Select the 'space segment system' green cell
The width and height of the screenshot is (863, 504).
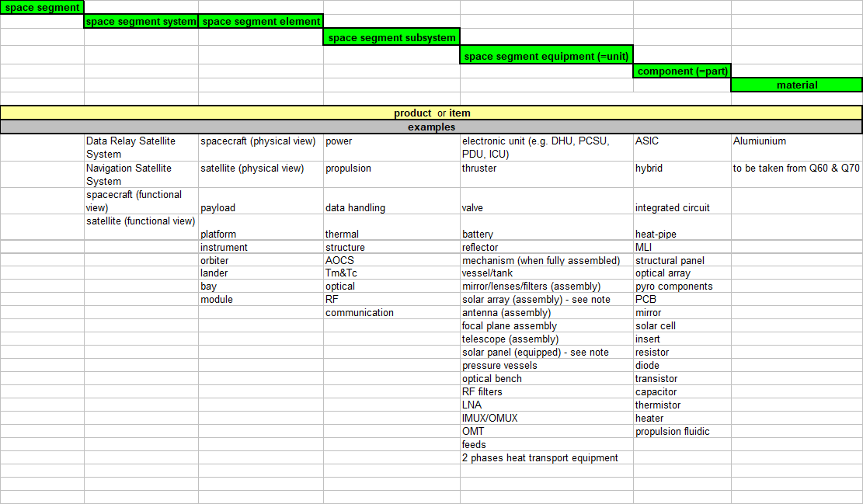click(141, 22)
